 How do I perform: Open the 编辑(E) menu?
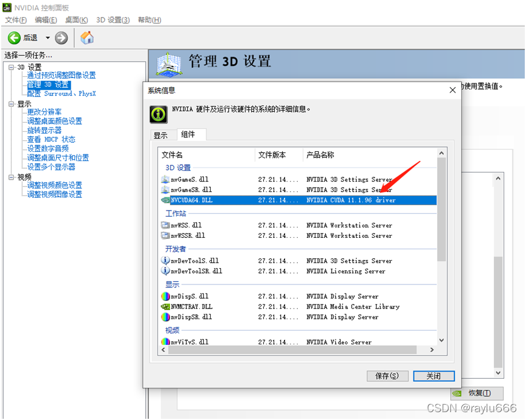pyautogui.click(x=46, y=20)
